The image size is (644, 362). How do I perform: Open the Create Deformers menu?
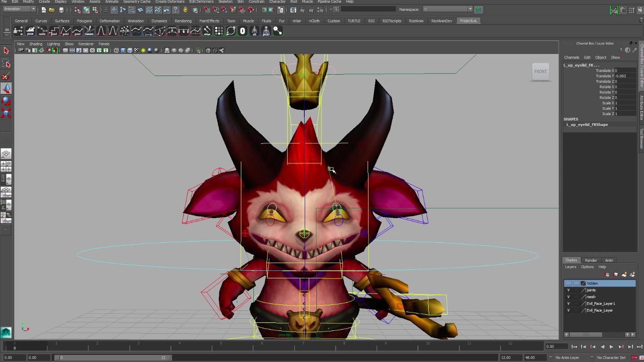point(170,2)
